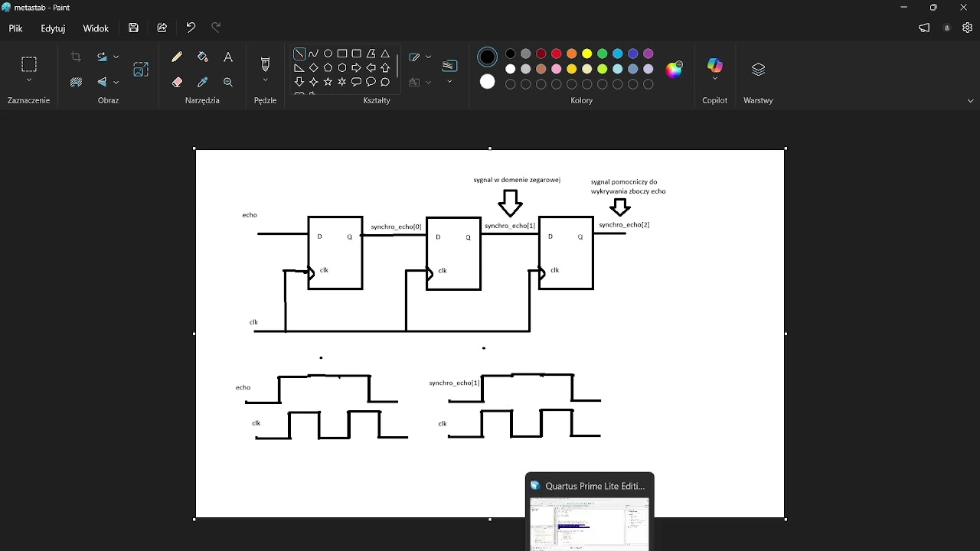Select the Rectangle shape
The width and height of the screenshot is (980, 551).
pos(342,54)
